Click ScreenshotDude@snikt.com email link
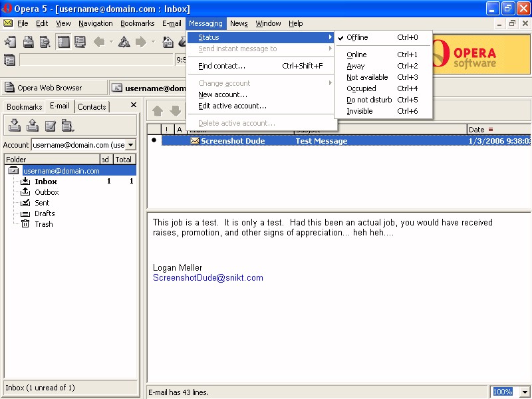The width and height of the screenshot is (532, 399). [x=208, y=277]
